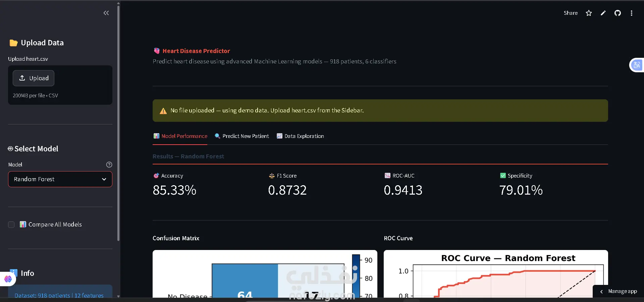Select the Model Performance tab
644x302 pixels.
pos(180,136)
